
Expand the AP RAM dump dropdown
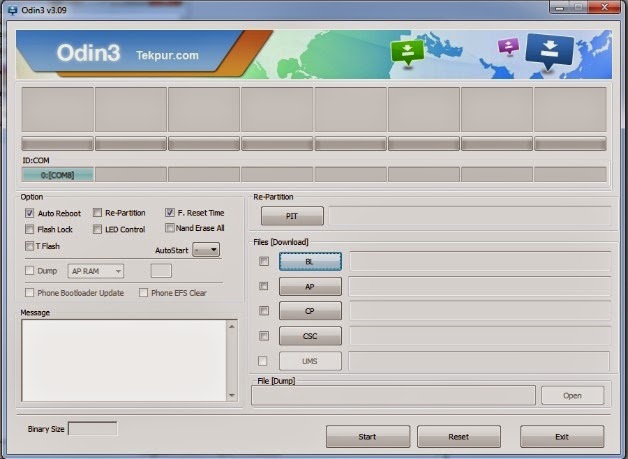(96, 271)
